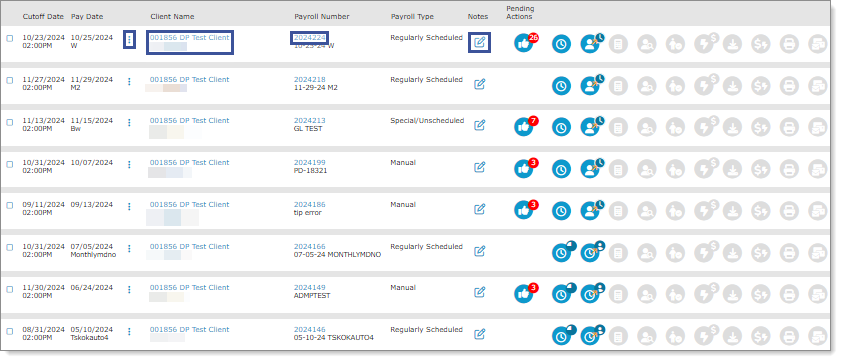The height and width of the screenshot is (361, 841).
Task: Edit notes for payroll 2024213
Action: click(479, 125)
